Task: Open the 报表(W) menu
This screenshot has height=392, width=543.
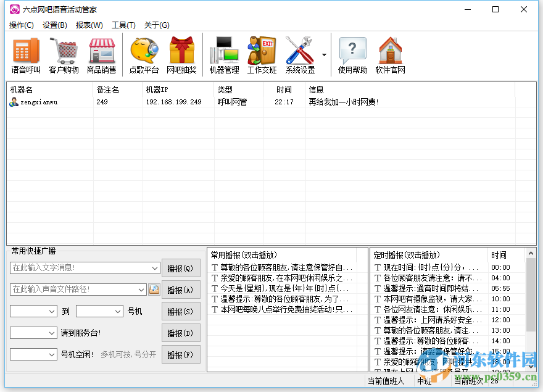Action: click(x=88, y=25)
